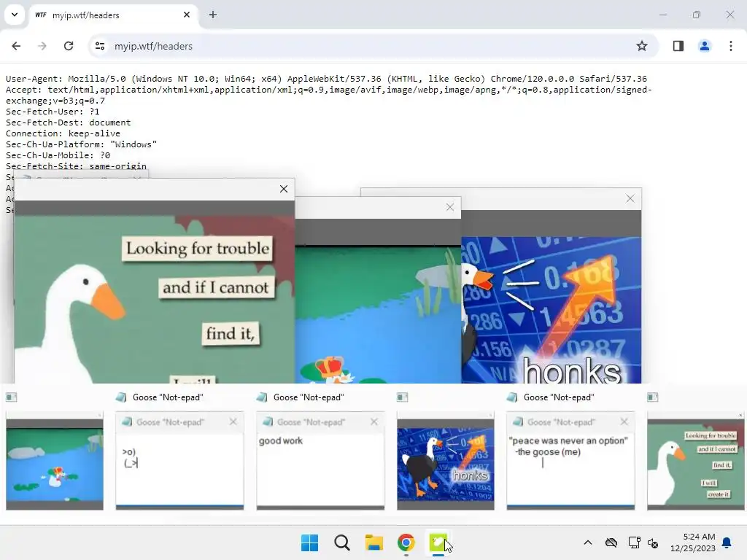Viewport: 747px width, 560px height.
Task: Open Windows Search from taskbar
Action: pos(341,542)
